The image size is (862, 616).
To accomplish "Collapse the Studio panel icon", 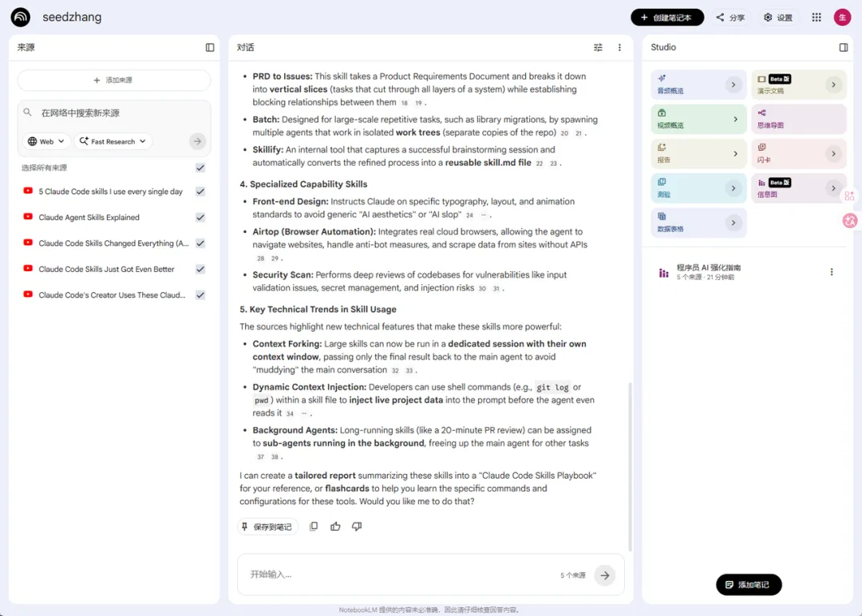I will [x=844, y=48].
